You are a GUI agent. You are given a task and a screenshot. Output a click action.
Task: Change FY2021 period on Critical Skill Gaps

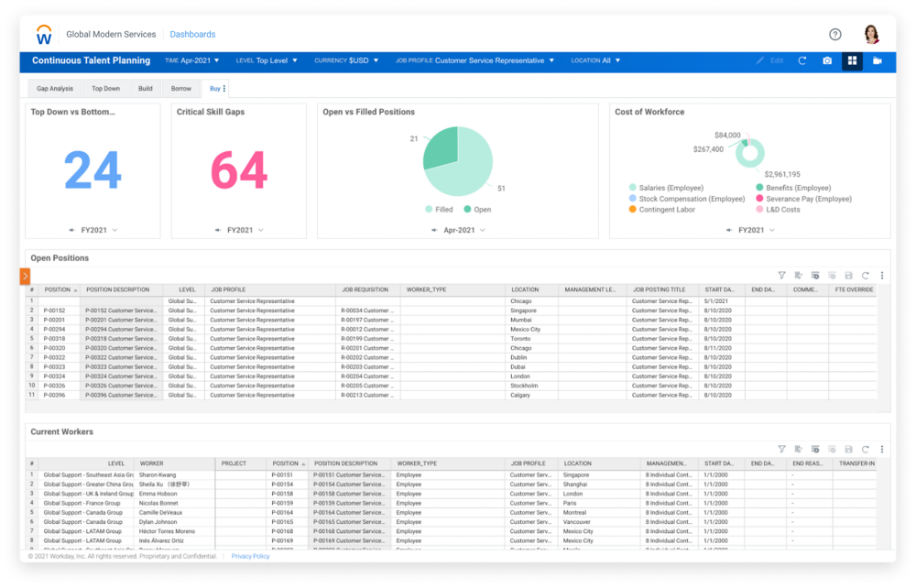tap(240, 230)
